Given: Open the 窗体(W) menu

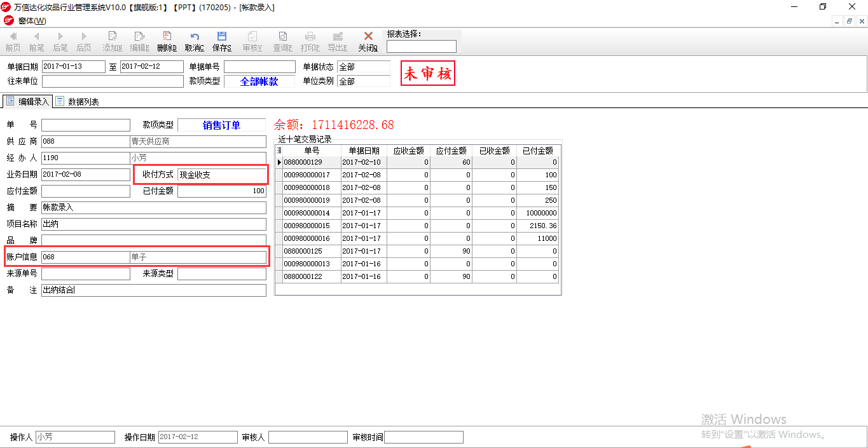Looking at the screenshot, I should tap(32, 21).
